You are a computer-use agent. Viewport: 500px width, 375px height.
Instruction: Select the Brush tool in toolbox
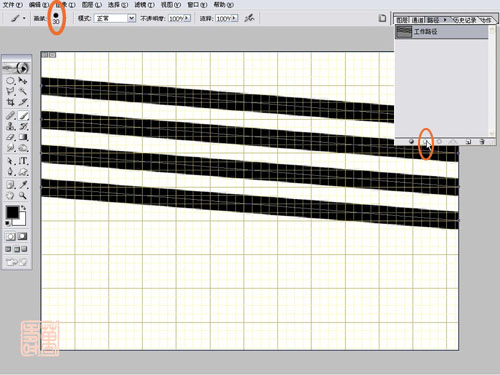23,115
